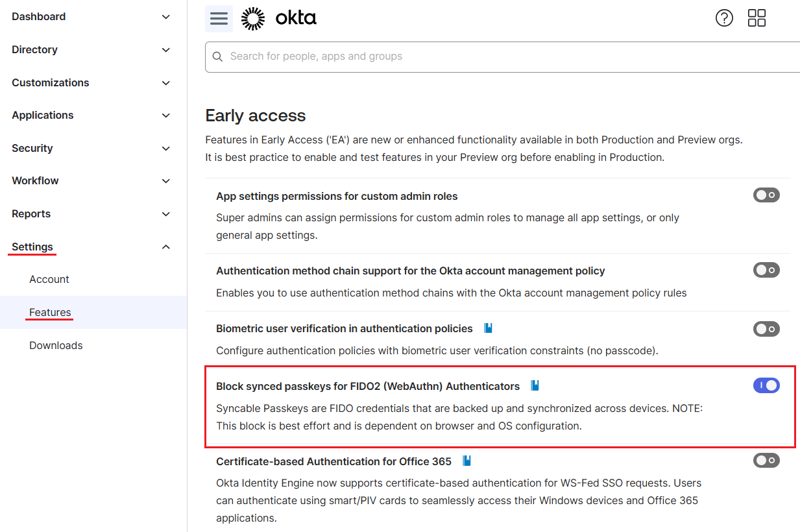Disable Block synced passkeys toggle

(766, 385)
